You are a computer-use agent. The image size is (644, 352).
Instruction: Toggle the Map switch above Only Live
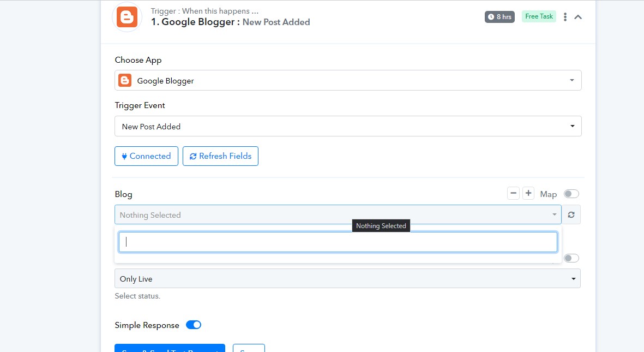pyautogui.click(x=571, y=258)
